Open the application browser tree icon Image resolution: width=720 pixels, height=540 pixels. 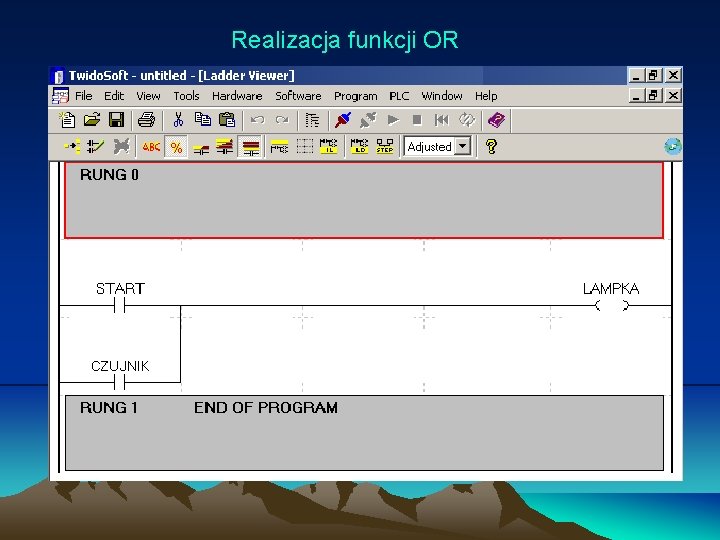[x=312, y=120]
